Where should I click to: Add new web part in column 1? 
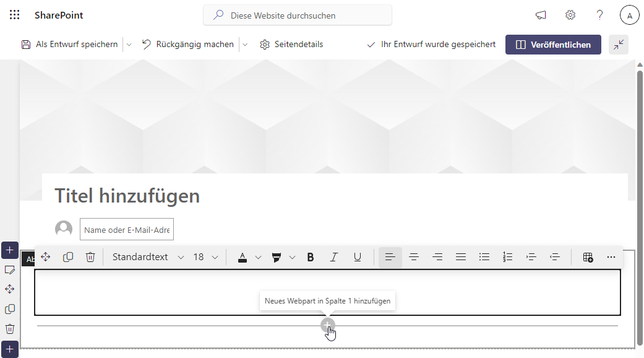328,326
